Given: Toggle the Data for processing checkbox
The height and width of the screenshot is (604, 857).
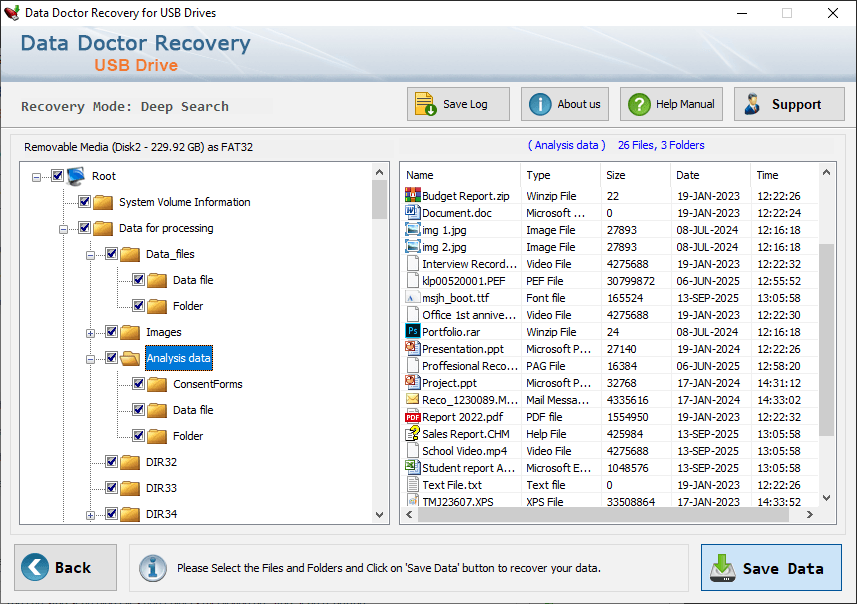Looking at the screenshot, I should pos(84,227).
